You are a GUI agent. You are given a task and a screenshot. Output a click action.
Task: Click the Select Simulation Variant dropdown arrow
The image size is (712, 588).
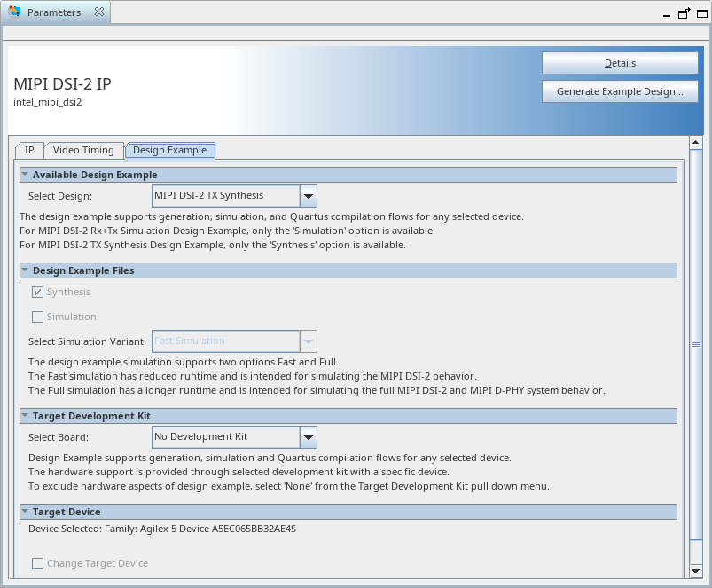click(x=309, y=341)
